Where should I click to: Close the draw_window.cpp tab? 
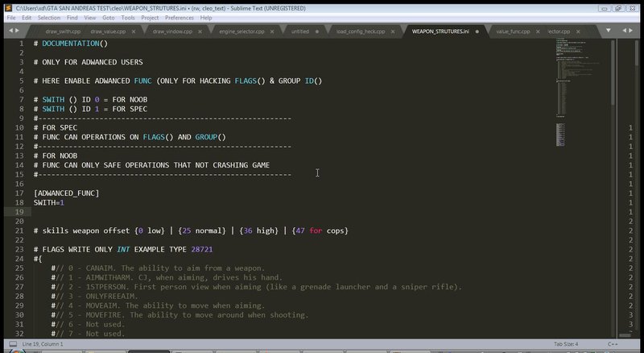pyautogui.click(x=200, y=31)
